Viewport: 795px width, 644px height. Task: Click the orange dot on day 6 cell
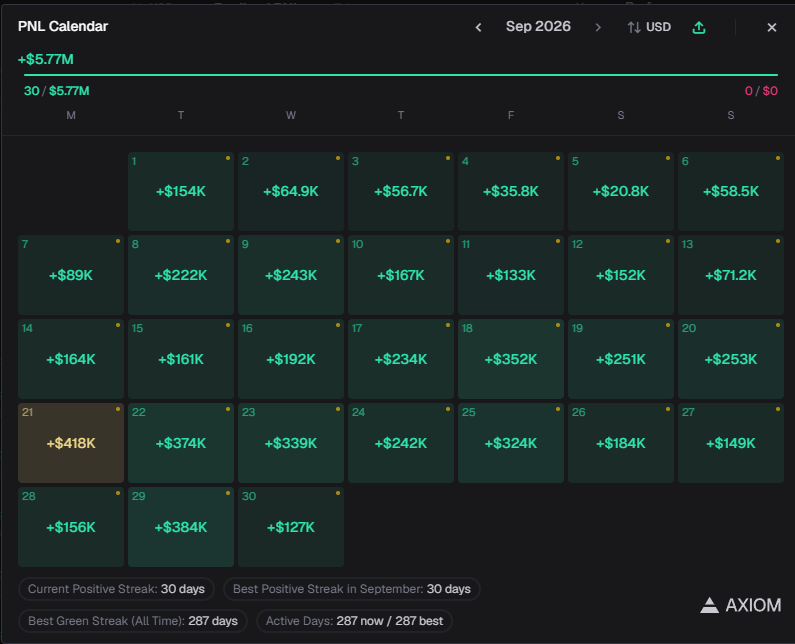click(778, 158)
